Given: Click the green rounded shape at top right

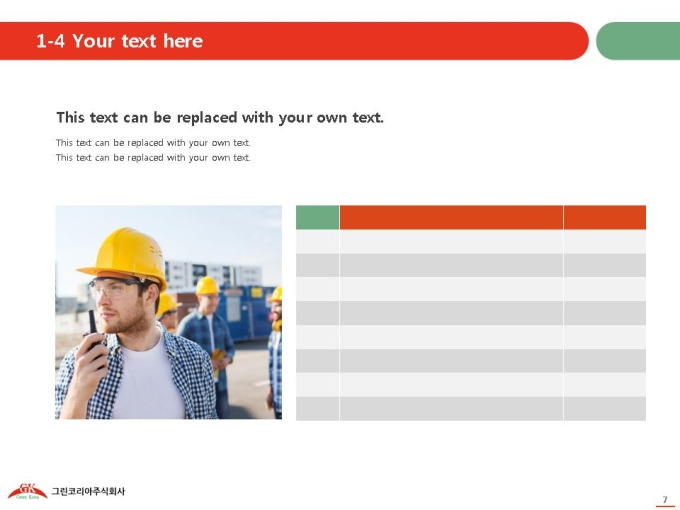Looking at the screenshot, I should pos(638,41).
